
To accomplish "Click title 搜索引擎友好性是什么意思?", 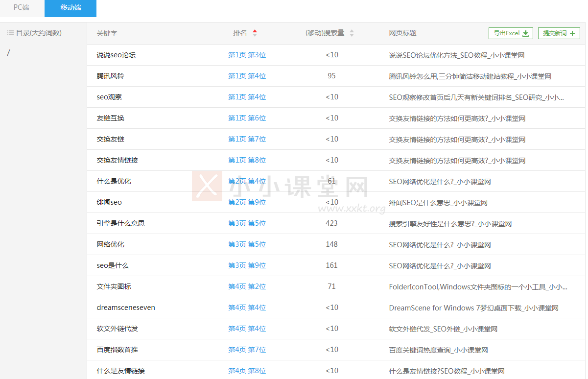I will (x=450, y=224).
